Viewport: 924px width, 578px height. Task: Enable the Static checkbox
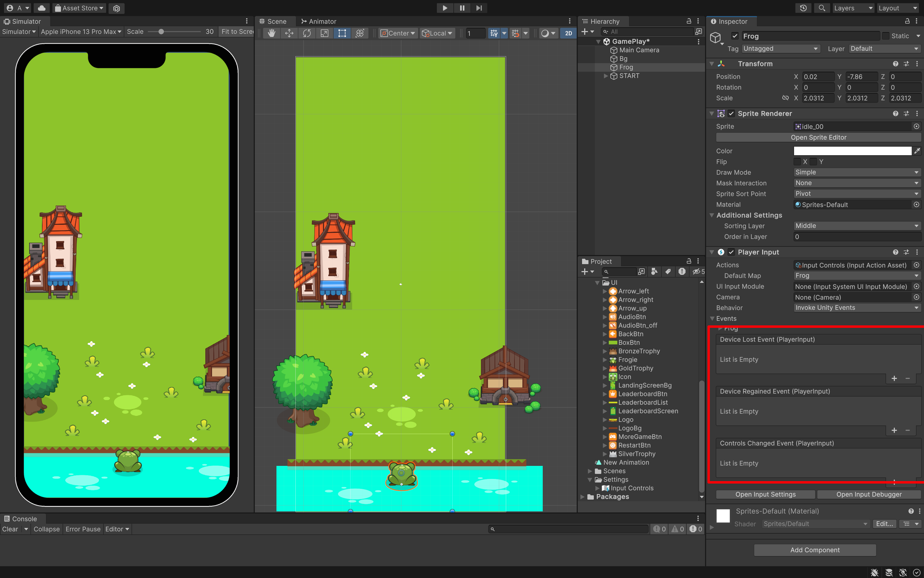[886, 36]
